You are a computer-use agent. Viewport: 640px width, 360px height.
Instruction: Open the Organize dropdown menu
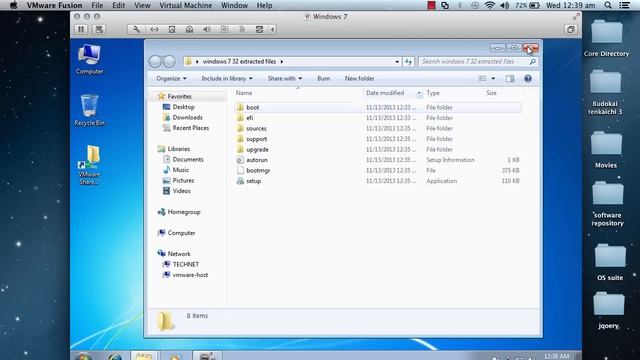click(x=171, y=78)
